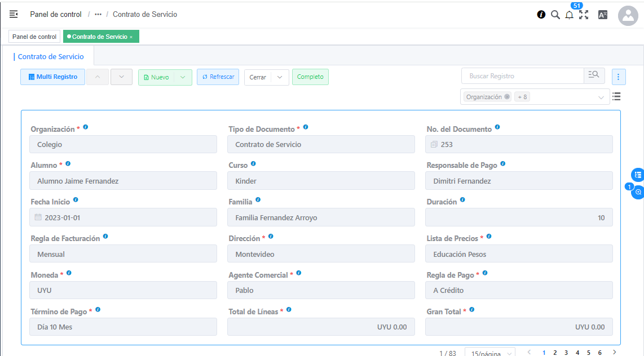This screenshot has width=644, height=356.
Task: Click the global search magnifier icon
Action: (555, 15)
